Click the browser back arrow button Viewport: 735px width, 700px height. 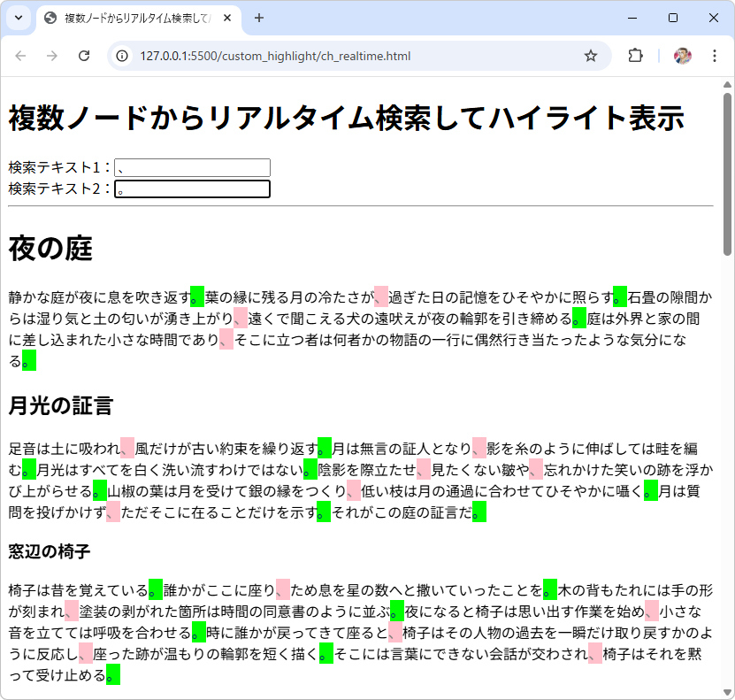pos(21,56)
